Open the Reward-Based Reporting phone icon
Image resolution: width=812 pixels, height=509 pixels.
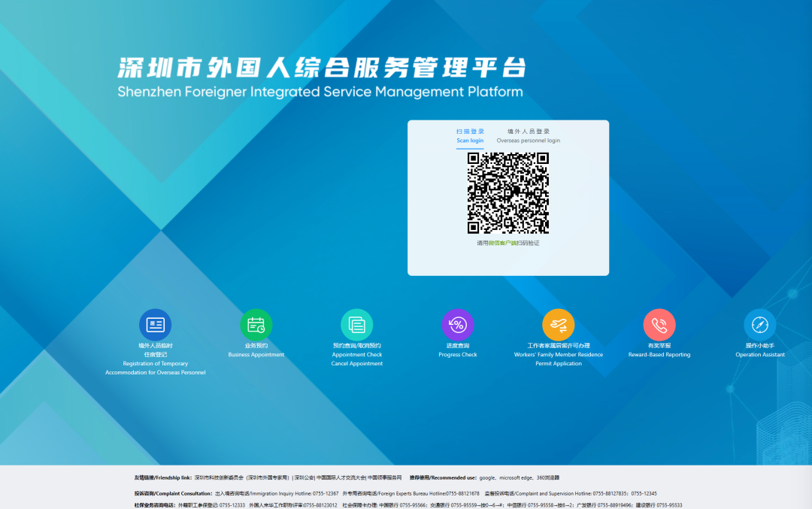pyautogui.click(x=659, y=325)
